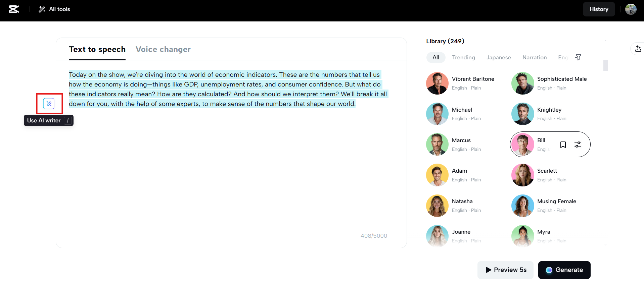Open the History panel
The height and width of the screenshot is (285, 644).
click(x=599, y=9)
